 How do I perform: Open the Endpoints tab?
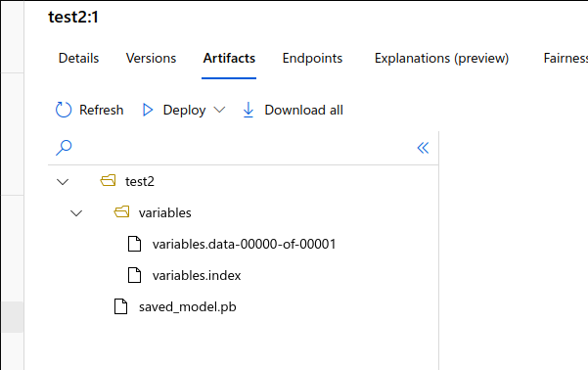tap(312, 58)
